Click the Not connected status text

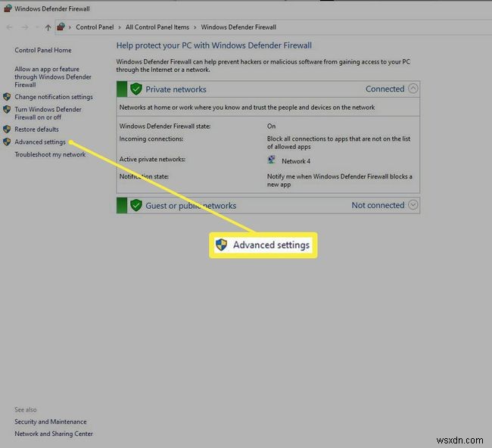pyautogui.click(x=378, y=205)
